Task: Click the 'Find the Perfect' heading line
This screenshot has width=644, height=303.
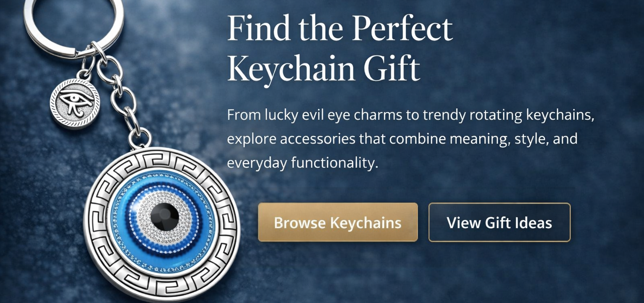Action: [340, 29]
